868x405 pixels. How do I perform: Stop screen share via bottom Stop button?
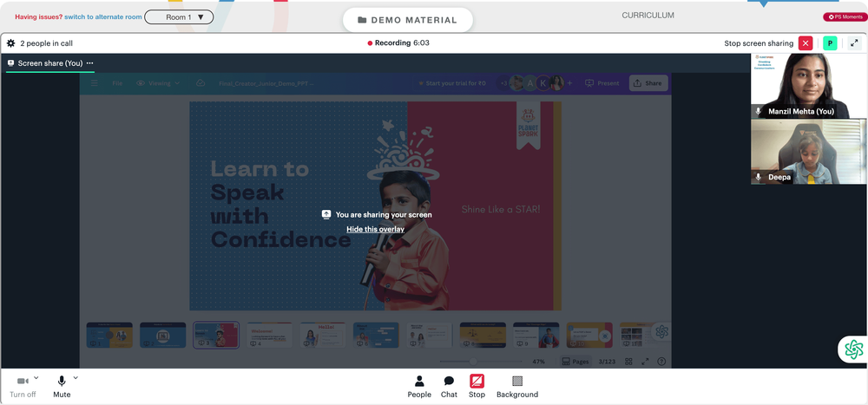click(x=477, y=387)
